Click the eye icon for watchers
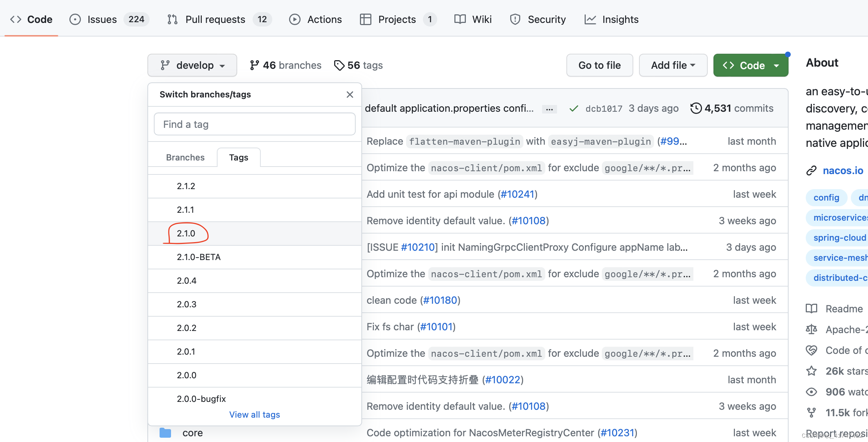The height and width of the screenshot is (442, 868). (x=811, y=392)
